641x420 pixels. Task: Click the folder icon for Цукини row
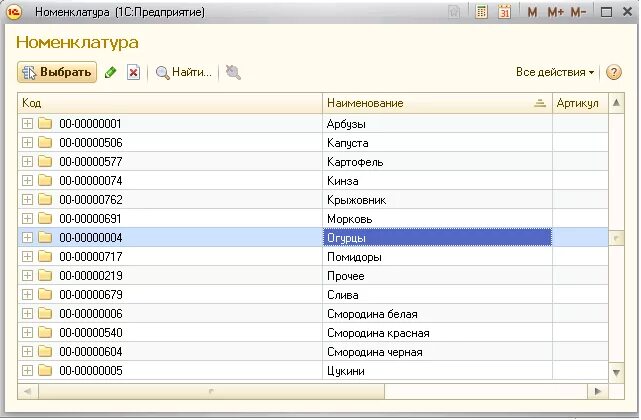pyautogui.click(x=45, y=370)
